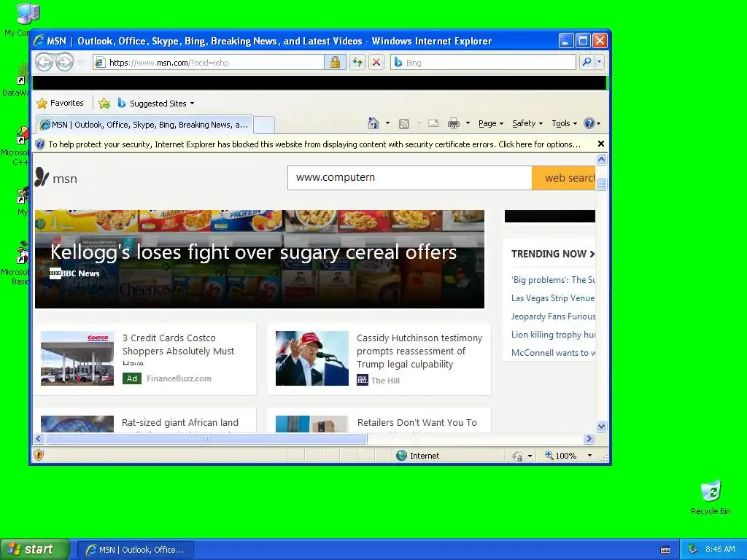Click the Read Mail envelope icon
This screenshot has width=747, height=560.
pos(433,123)
